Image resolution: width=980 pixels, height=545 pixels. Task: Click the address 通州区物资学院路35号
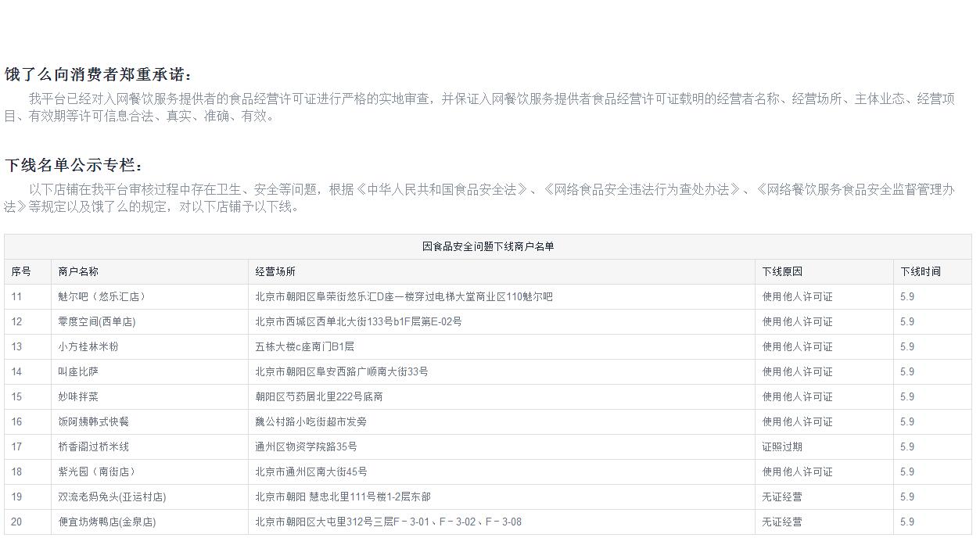[x=306, y=446]
